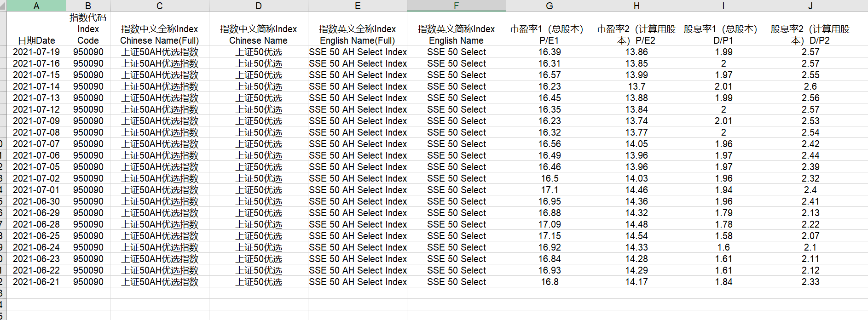The height and width of the screenshot is (320, 868).
Task: Click the English Name(Full) header cell
Action: click(358, 29)
